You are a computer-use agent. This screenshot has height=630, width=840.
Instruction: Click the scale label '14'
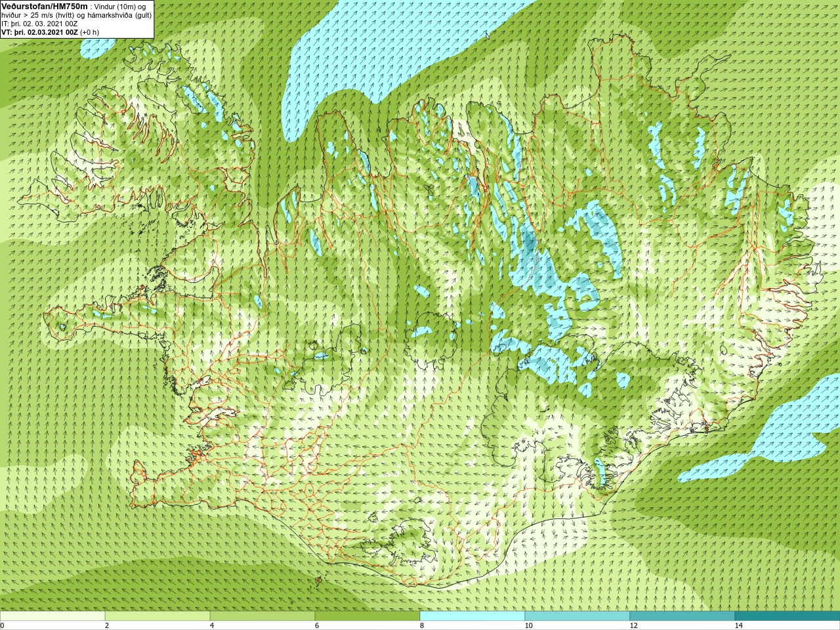[738, 625]
